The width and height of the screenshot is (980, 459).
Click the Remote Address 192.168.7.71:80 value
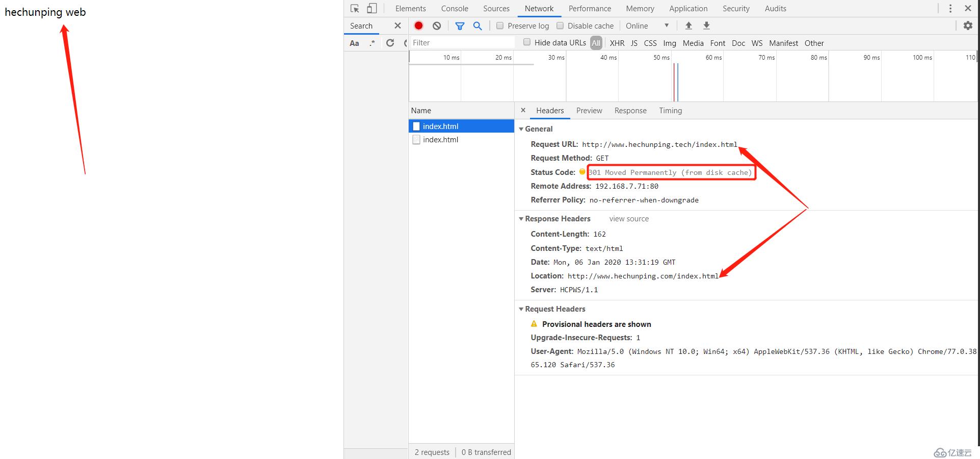coord(627,186)
